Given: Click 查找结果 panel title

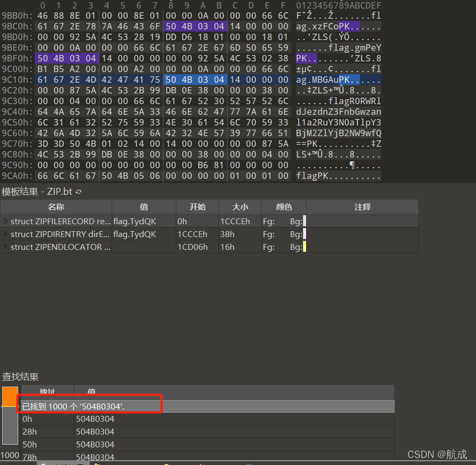Looking at the screenshot, I should pyautogui.click(x=20, y=377).
